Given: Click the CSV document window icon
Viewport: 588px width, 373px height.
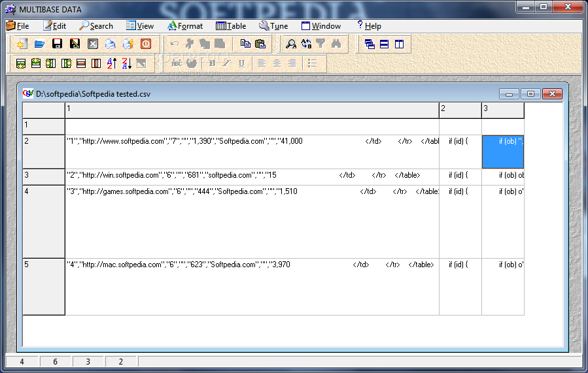Looking at the screenshot, I should [28, 93].
